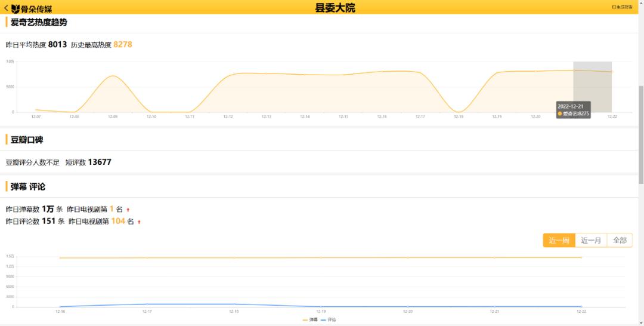Click the 短评数 value 13677
644x326 pixels.
tap(100, 162)
